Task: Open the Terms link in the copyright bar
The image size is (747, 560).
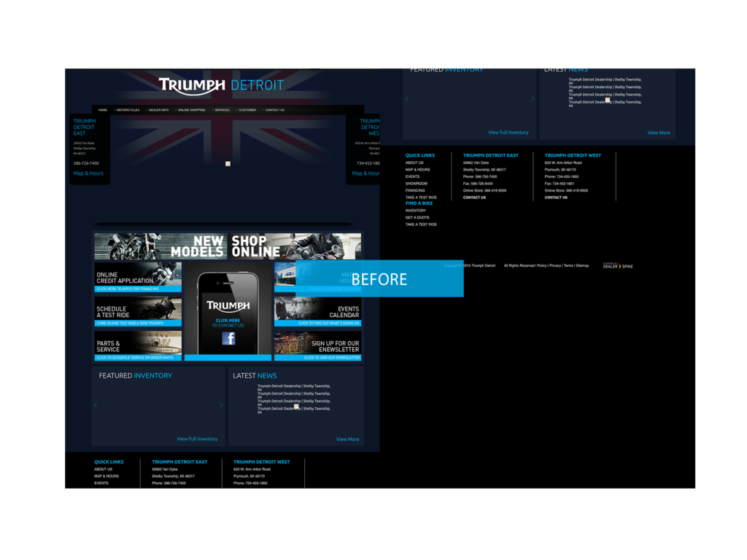Action: [x=569, y=265]
